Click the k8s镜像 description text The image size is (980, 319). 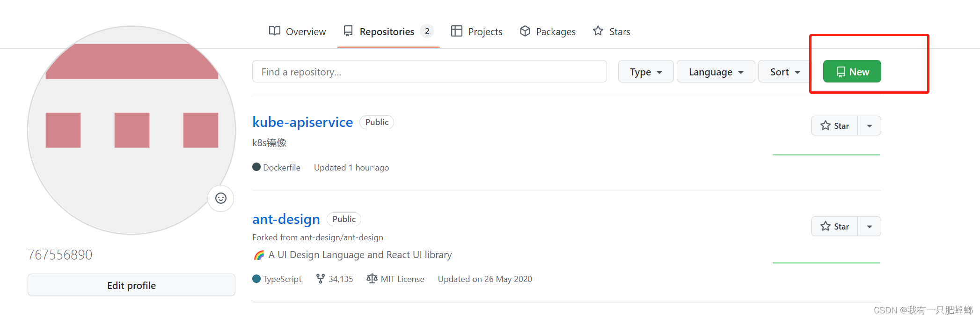tap(270, 143)
